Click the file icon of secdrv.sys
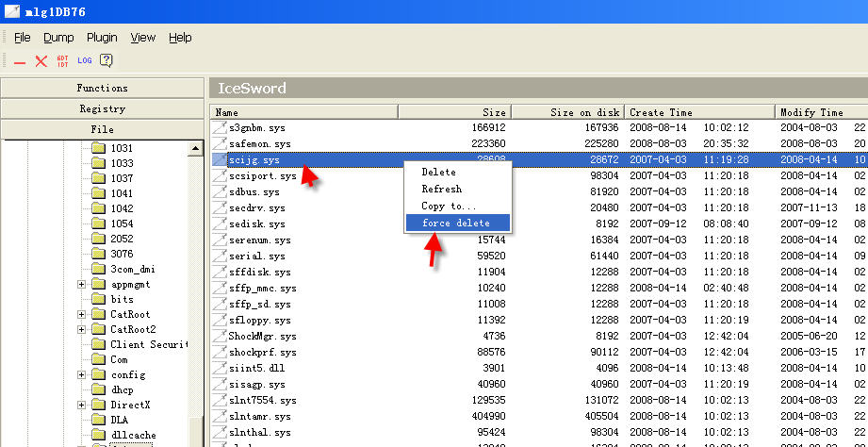 220,208
